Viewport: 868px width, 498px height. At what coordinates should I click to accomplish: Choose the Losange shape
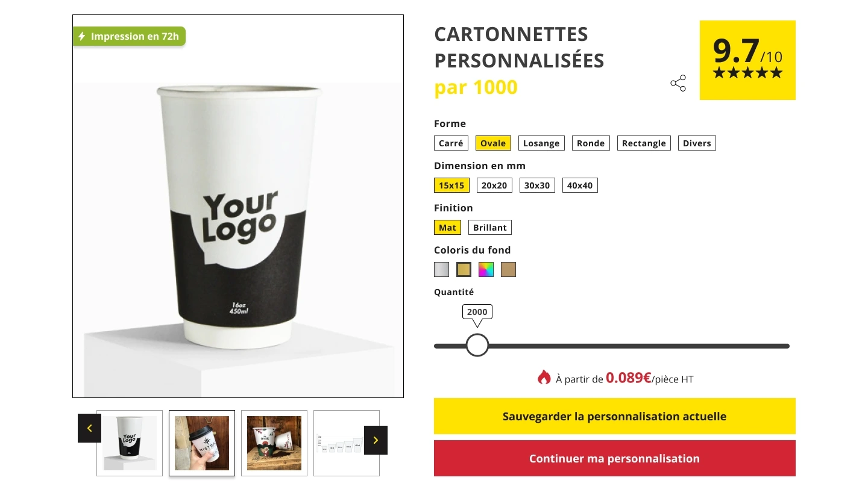pos(541,143)
